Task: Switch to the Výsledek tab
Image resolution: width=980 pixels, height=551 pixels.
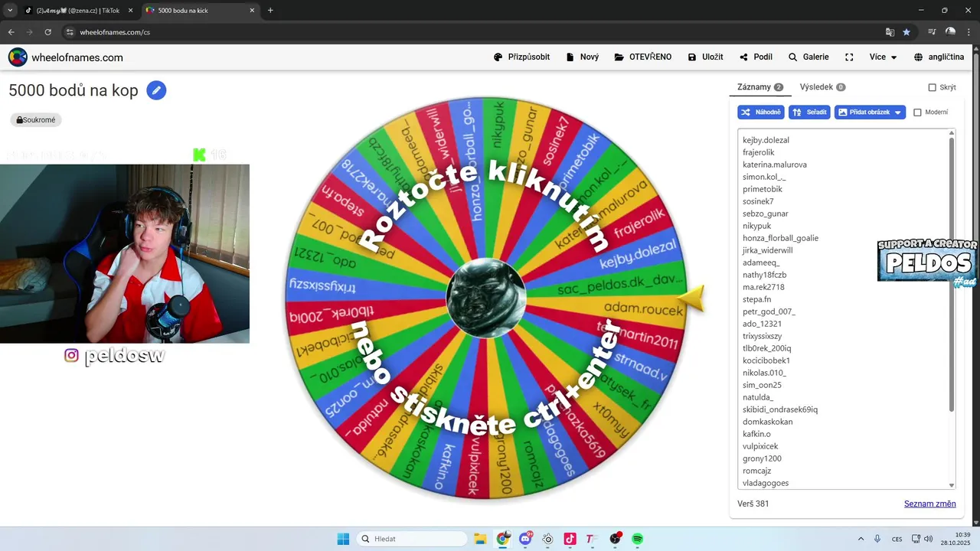Action: [x=823, y=87]
